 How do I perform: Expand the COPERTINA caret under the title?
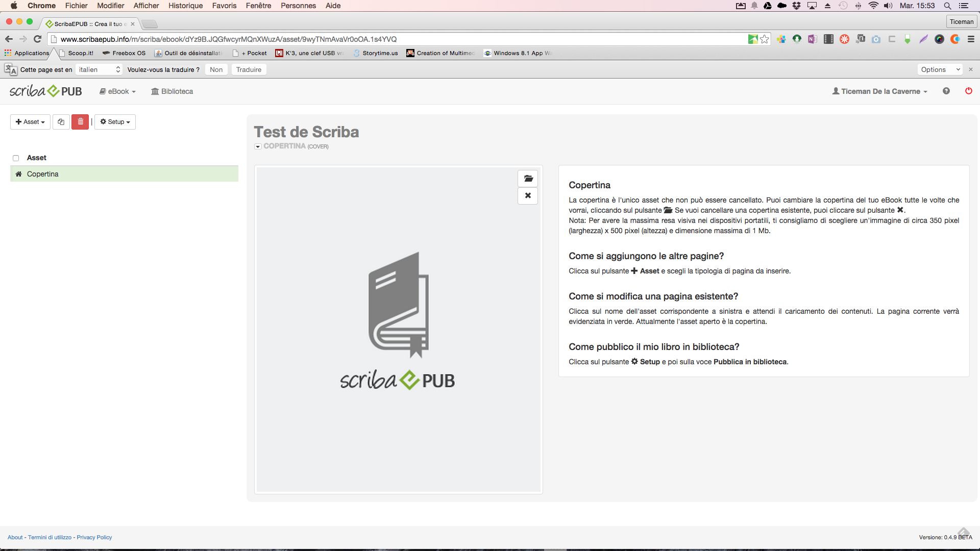[x=258, y=146]
